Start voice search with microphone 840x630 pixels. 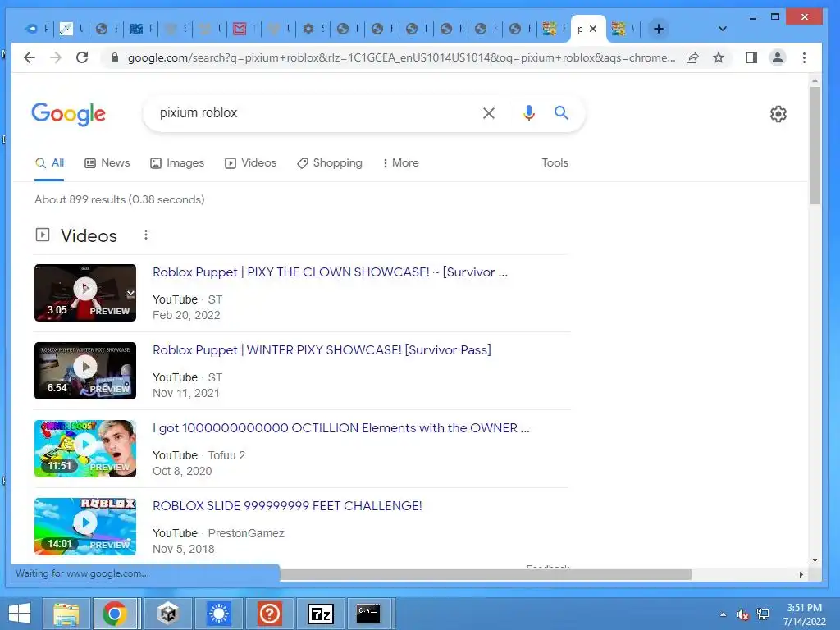(x=529, y=113)
